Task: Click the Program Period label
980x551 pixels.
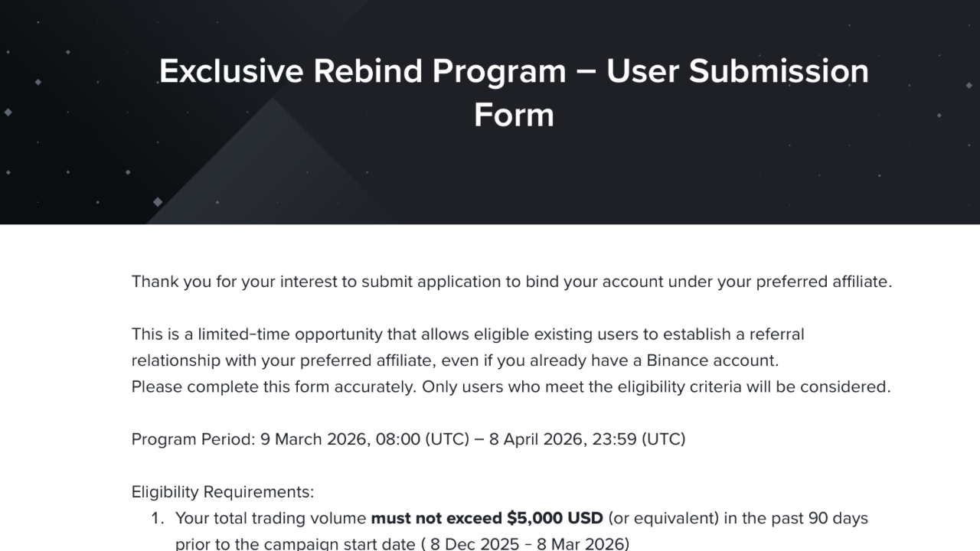Action: [x=193, y=439]
